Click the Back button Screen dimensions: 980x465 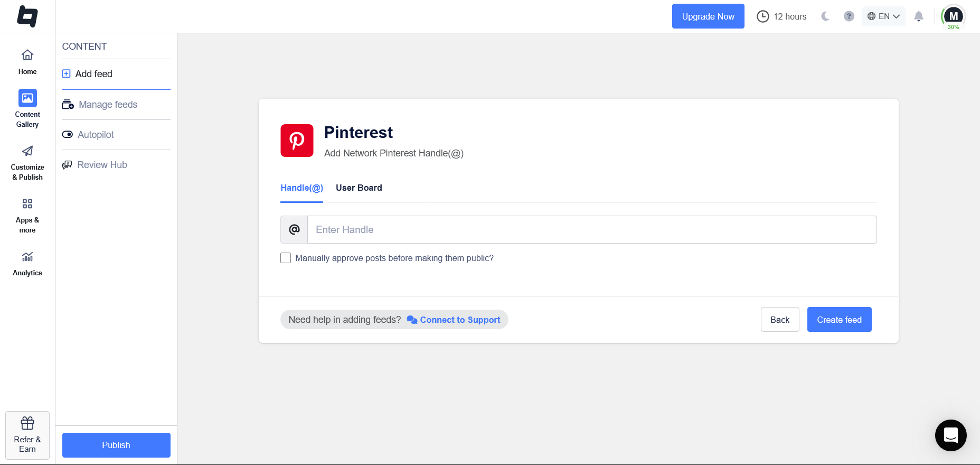(780, 320)
